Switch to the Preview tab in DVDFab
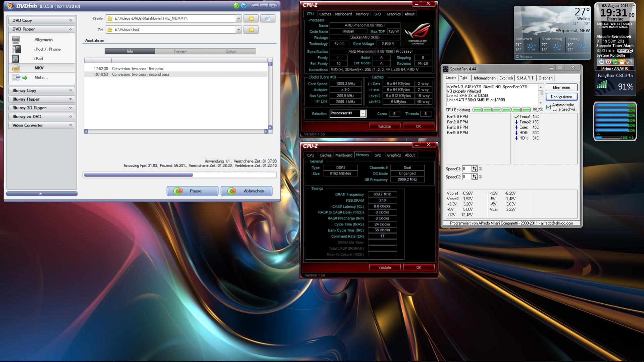Screen dimensions: 644x362 point(180,51)
